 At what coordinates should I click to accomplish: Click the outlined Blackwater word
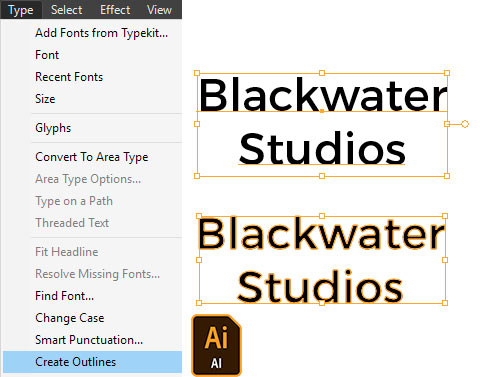321,233
